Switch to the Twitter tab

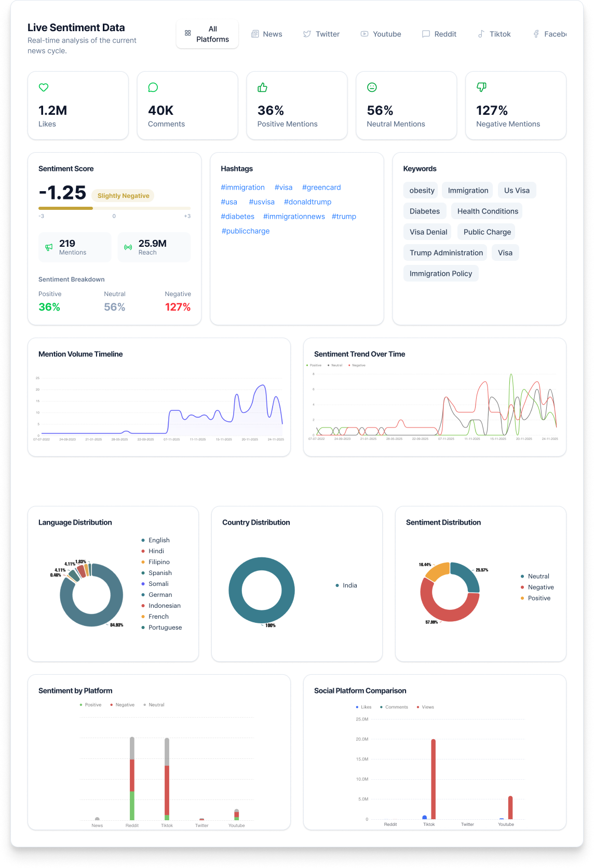321,34
